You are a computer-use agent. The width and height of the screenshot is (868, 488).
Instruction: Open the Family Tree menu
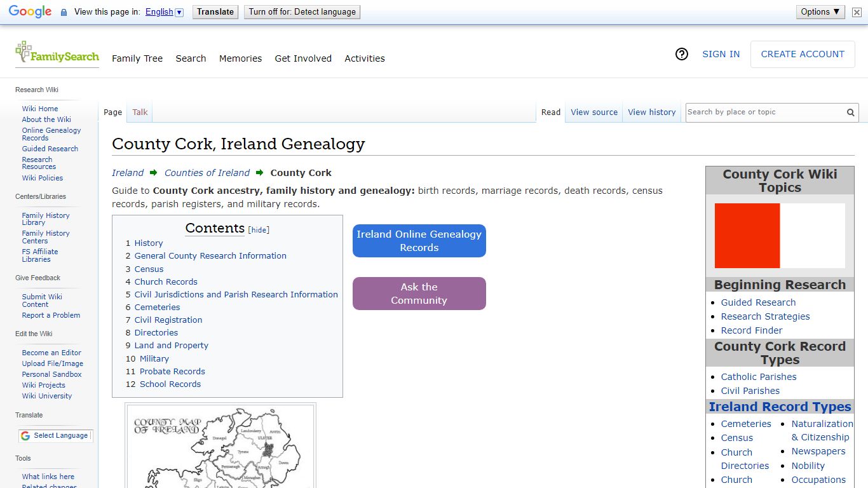[x=137, y=58]
